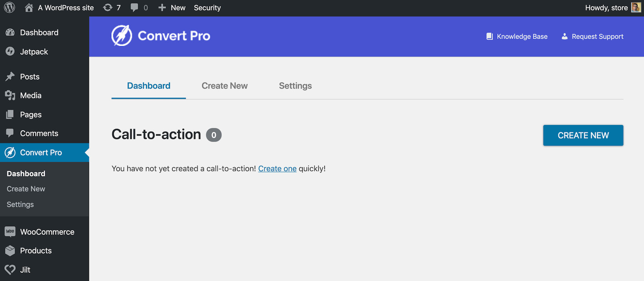Switch to the Dashboard tab

[148, 86]
